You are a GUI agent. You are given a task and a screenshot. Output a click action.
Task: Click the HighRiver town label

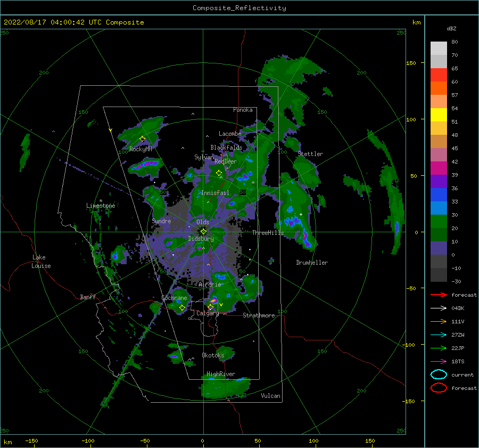[221, 374]
